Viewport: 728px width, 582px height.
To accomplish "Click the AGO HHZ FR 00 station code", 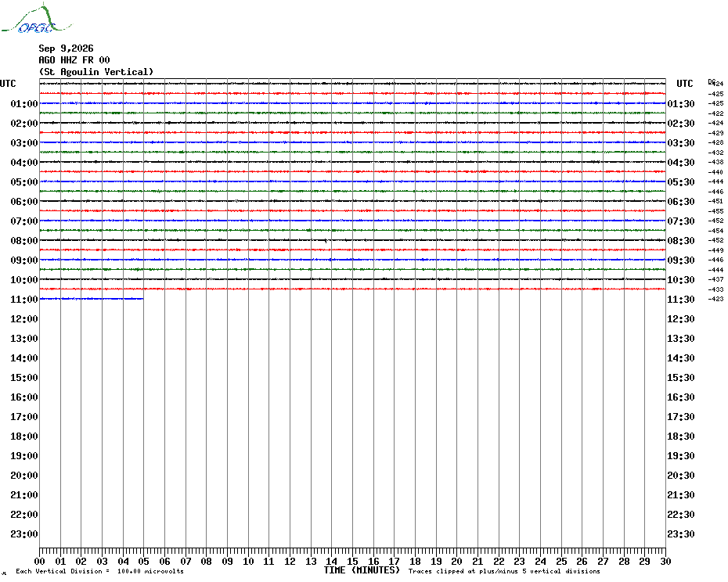I will (74, 60).
